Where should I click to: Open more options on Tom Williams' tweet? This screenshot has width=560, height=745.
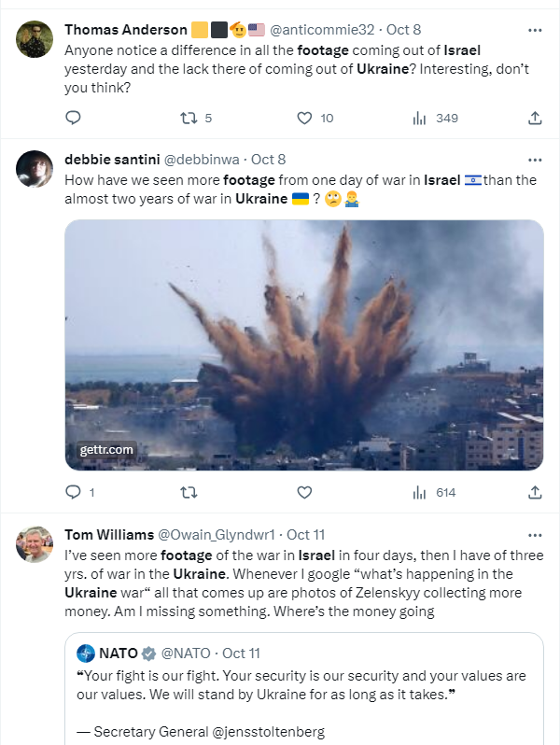tap(535, 535)
